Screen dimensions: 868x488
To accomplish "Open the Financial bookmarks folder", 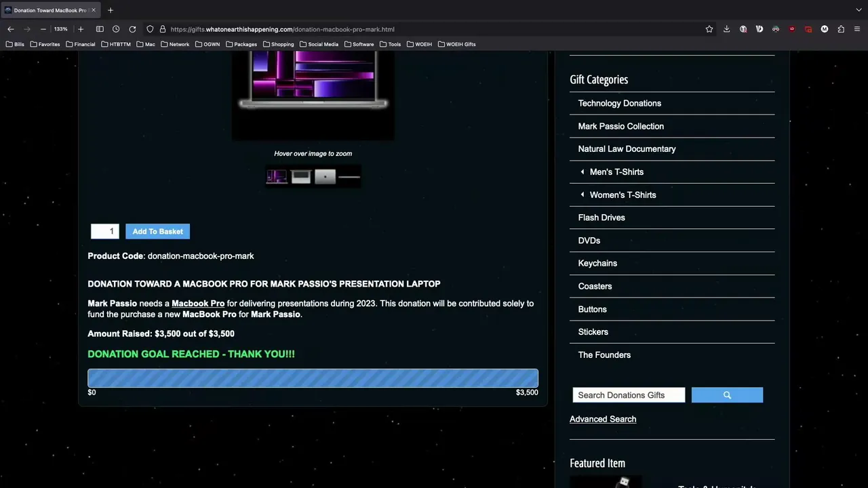I will click(81, 44).
